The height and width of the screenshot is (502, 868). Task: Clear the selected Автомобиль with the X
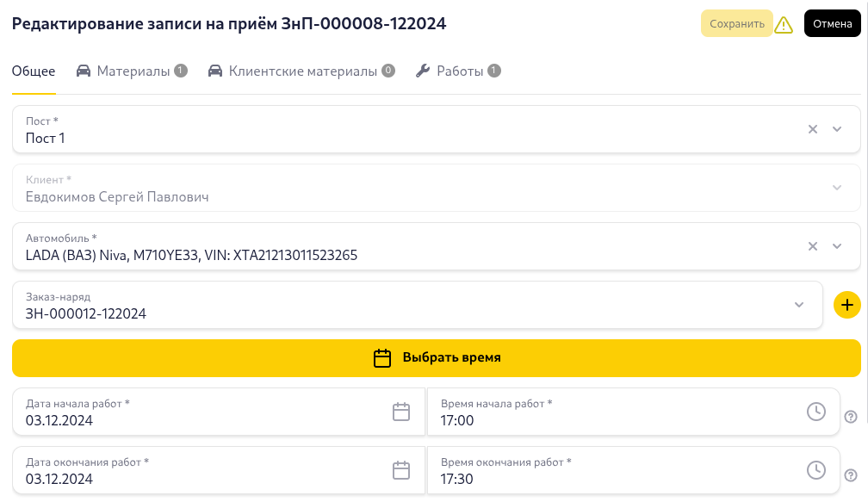pos(812,245)
